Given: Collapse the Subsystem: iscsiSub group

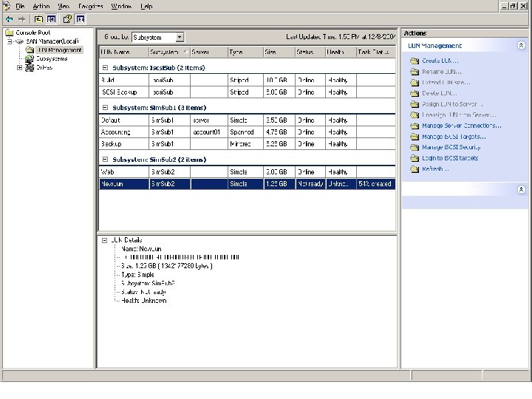Looking at the screenshot, I should point(104,67).
